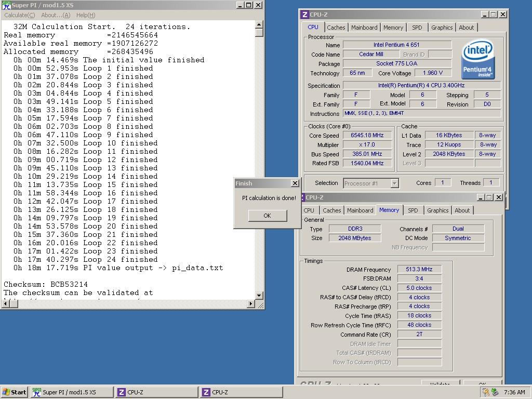Click OK in the Finish dialog

point(268,216)
